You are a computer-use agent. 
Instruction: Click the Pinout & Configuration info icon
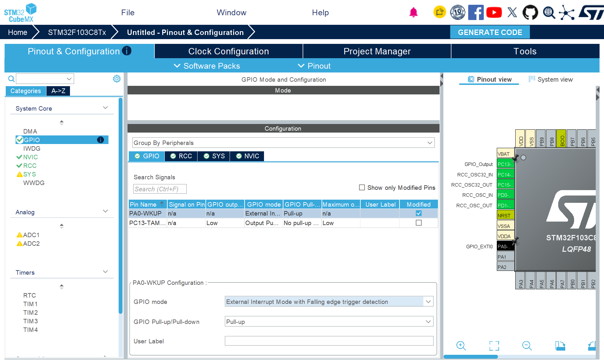pyautogui.click(x=127, y=51)
